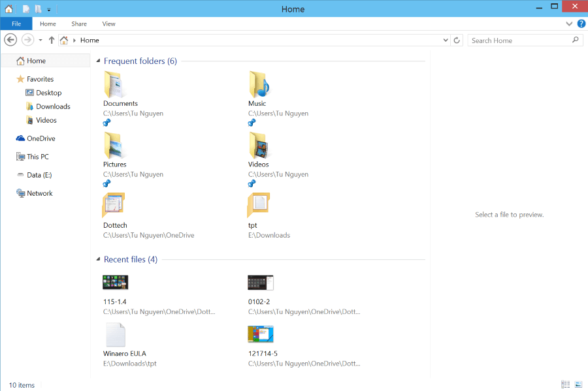Click the Pictures folder name label
The height and width of the screenshot is (391, 588).
coord(115,164)
